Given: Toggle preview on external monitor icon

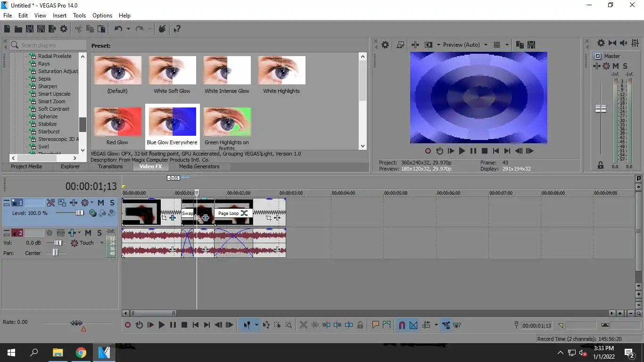Looking at the screenshot, I should [x=400, y=45].
